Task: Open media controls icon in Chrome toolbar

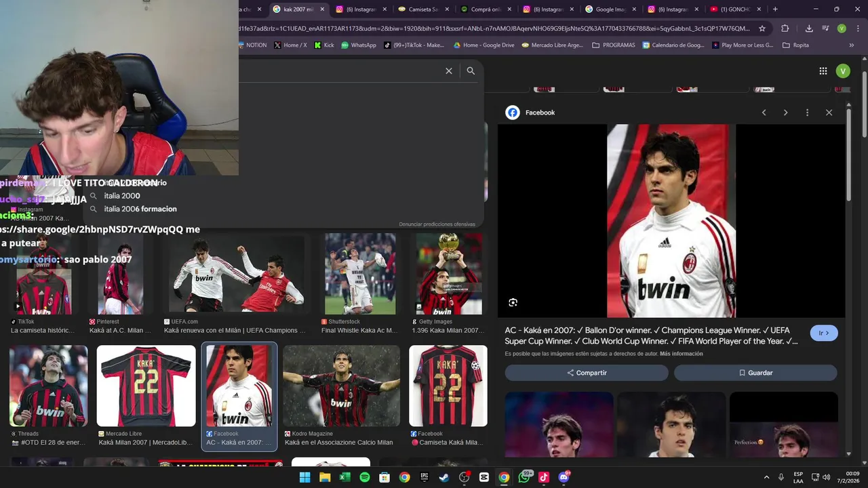Action: point(825,28)
